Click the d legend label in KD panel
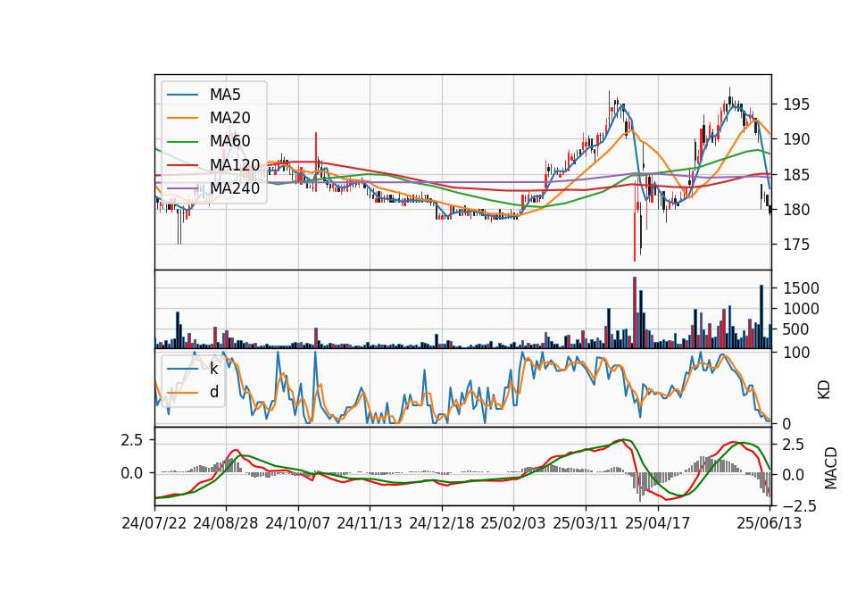The width and height of the screenshot is (857, 616). 214,392
